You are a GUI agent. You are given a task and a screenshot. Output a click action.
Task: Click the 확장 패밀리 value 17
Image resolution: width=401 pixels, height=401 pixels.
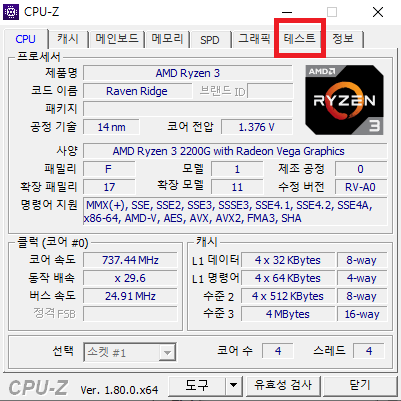(109, 187)
